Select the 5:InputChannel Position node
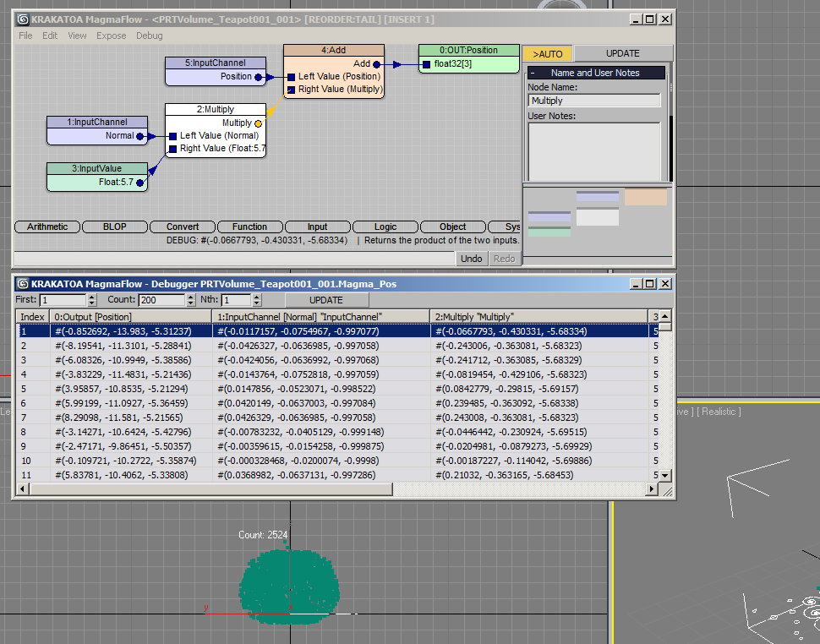The height and width of the screenshot is (644, 820). (x=215, y=63)
